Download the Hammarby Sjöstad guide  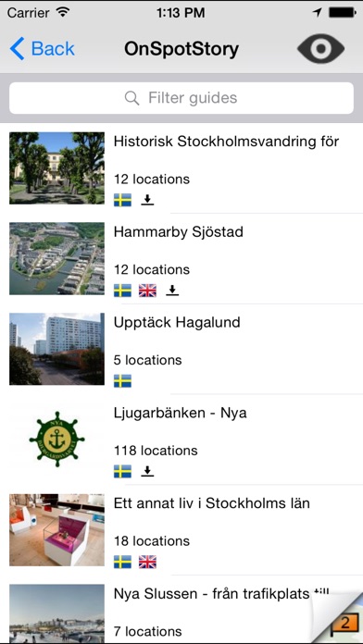172,291
